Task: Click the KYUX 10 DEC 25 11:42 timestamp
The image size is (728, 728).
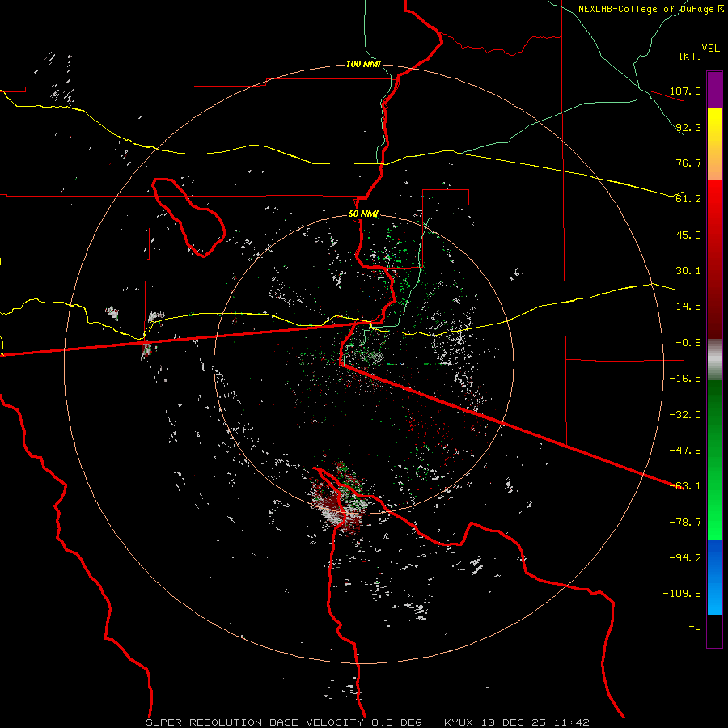Action: 517,722
